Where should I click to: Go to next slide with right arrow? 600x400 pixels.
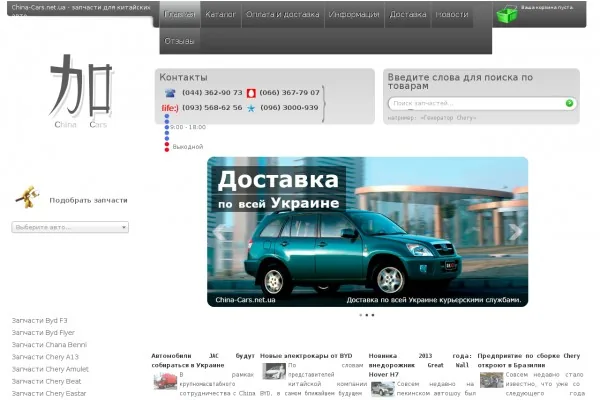click(x=515, y=232)
